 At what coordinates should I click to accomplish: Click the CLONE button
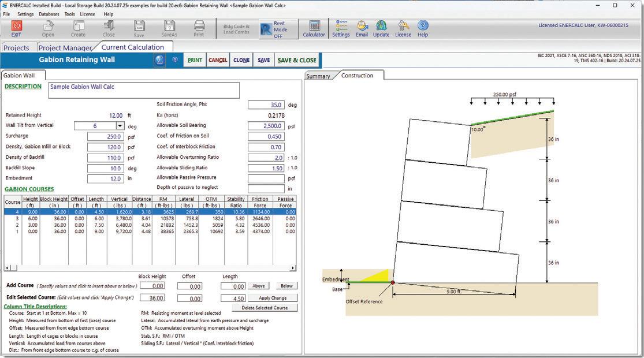tap(241, 60)
